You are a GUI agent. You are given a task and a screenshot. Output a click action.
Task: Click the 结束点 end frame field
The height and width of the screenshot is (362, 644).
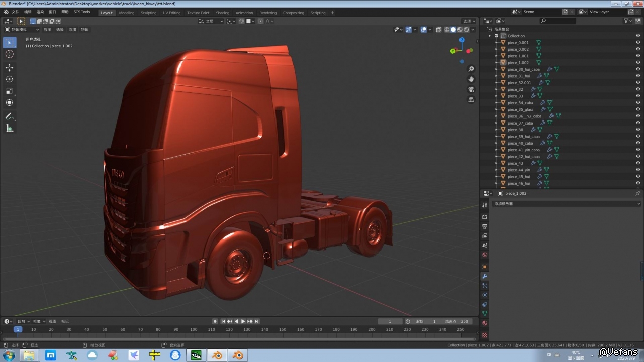[456, 321]
